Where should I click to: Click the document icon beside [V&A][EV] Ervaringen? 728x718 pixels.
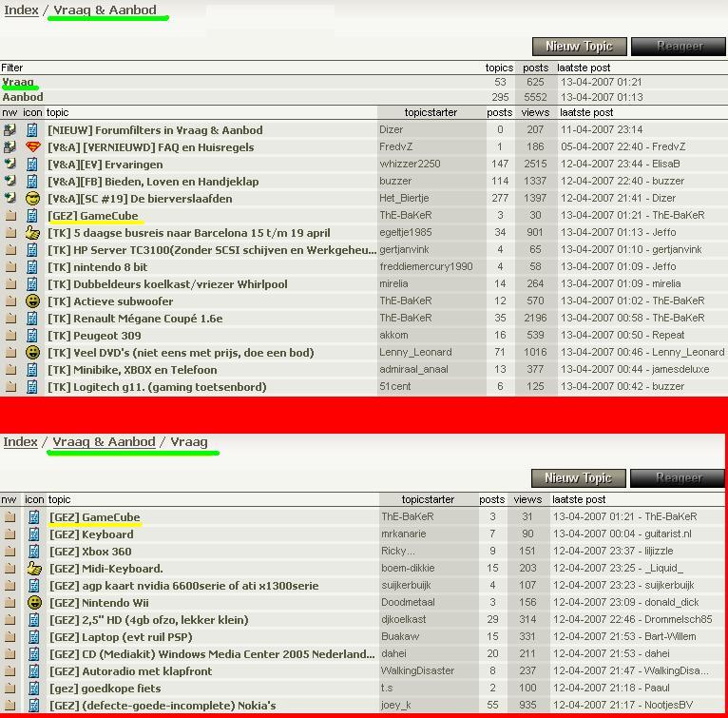point(32,165)
